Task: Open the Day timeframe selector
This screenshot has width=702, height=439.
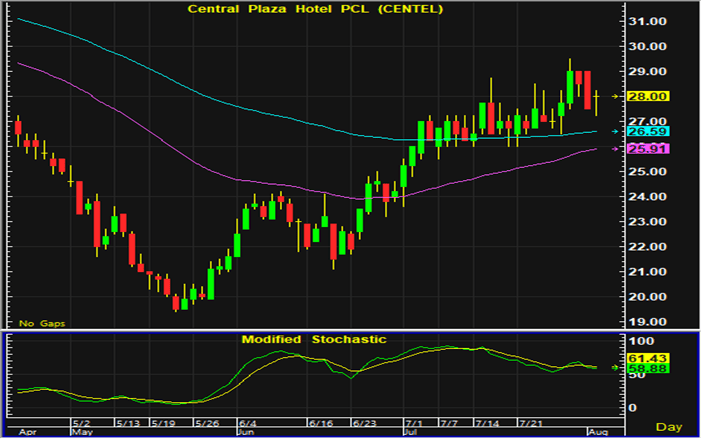Action: (x=667, y=427)
